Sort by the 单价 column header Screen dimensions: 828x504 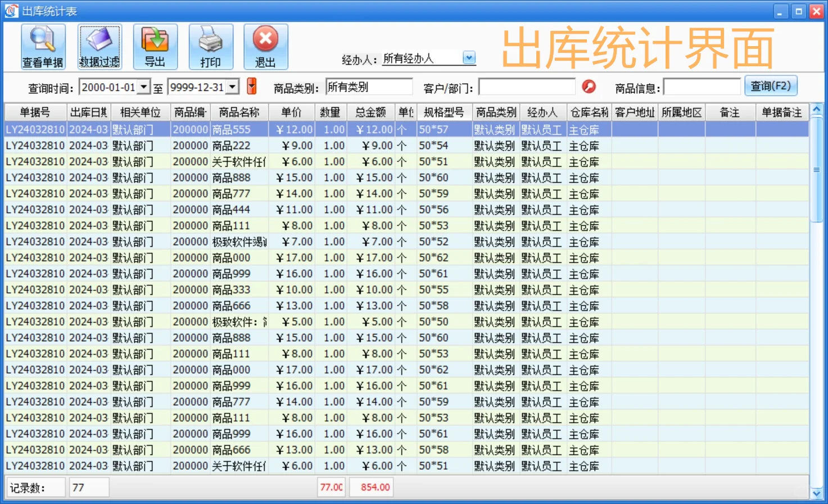tap(292, 112)
